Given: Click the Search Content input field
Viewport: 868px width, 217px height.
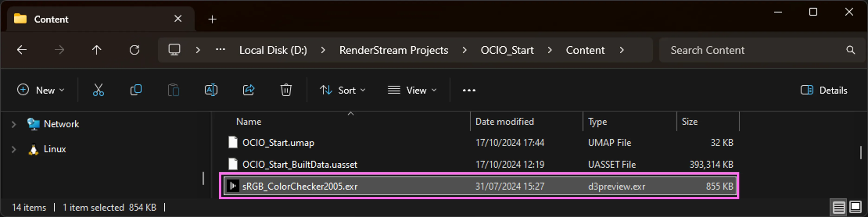Looking at the screenshot, I should click(x=725, y=50).
